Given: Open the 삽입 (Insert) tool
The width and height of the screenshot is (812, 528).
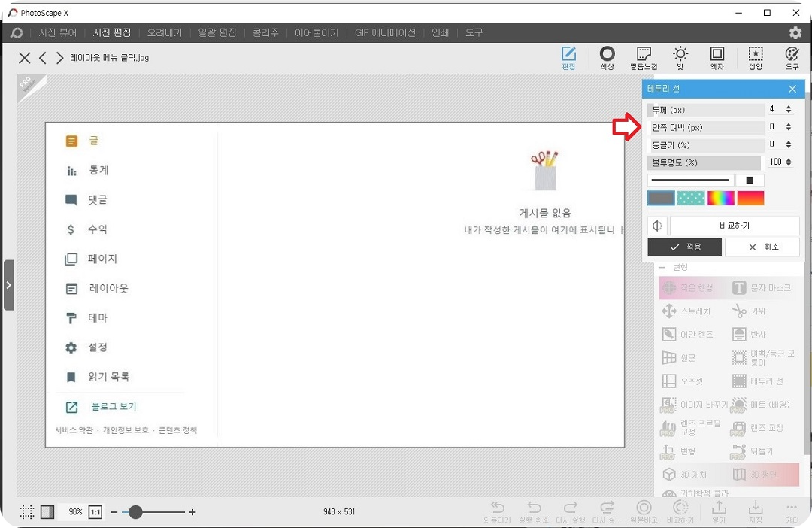Looking at the screenshot, I should [755, 57].
